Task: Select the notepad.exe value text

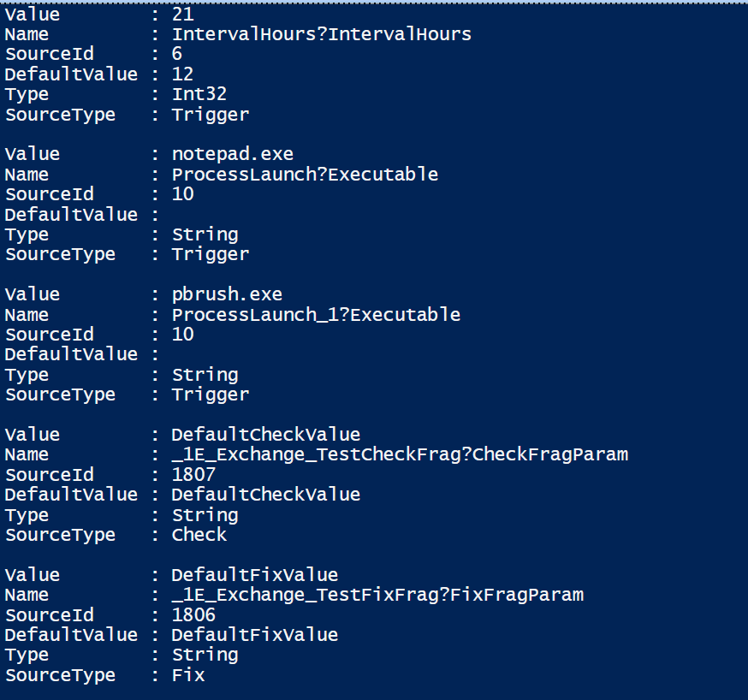Action: coord(232,154)
